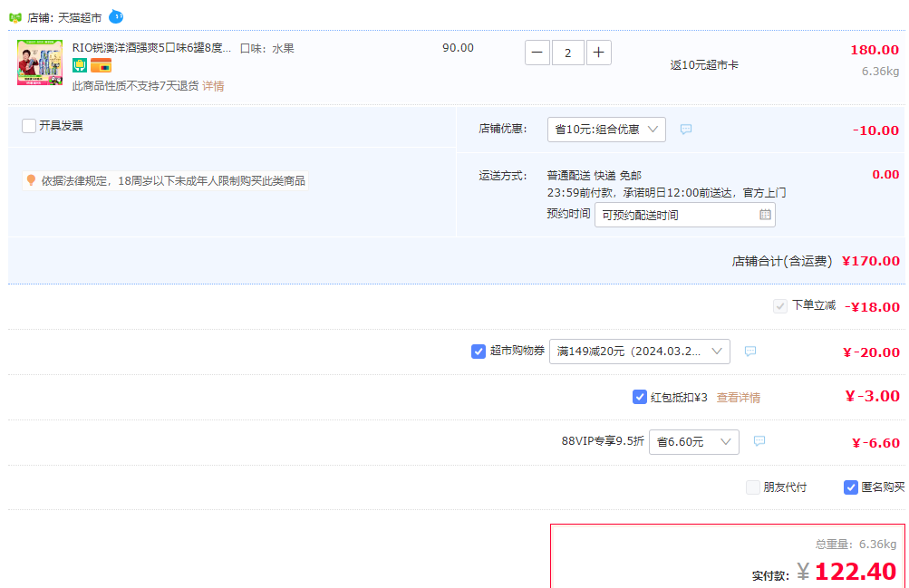
Task: Click the ¥-3.00 red packet amount
Action: 873,396
